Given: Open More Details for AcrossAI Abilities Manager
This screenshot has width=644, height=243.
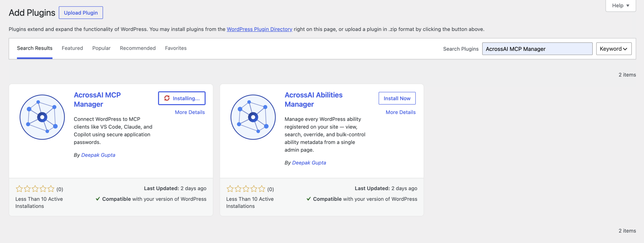Looking at the screenshot, I should [401, 112].
